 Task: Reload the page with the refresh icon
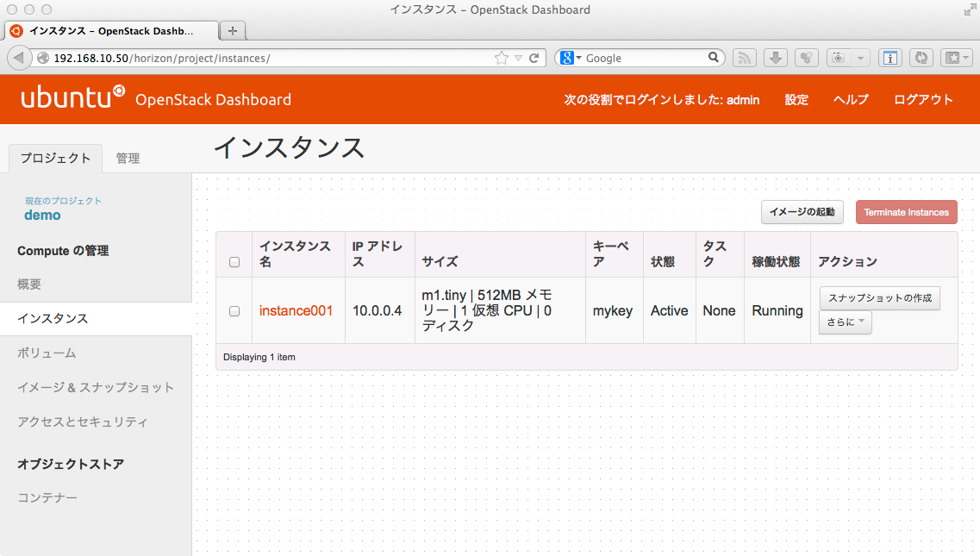point(534,58)
